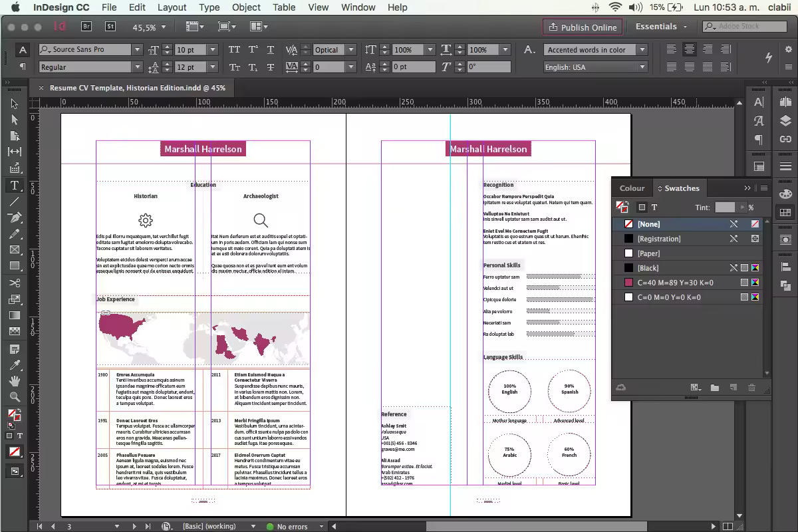Screen dimensions: 798x532
Task: Toggle All Caps formatting
Action: pyautogui.click(x=234, y=50)
